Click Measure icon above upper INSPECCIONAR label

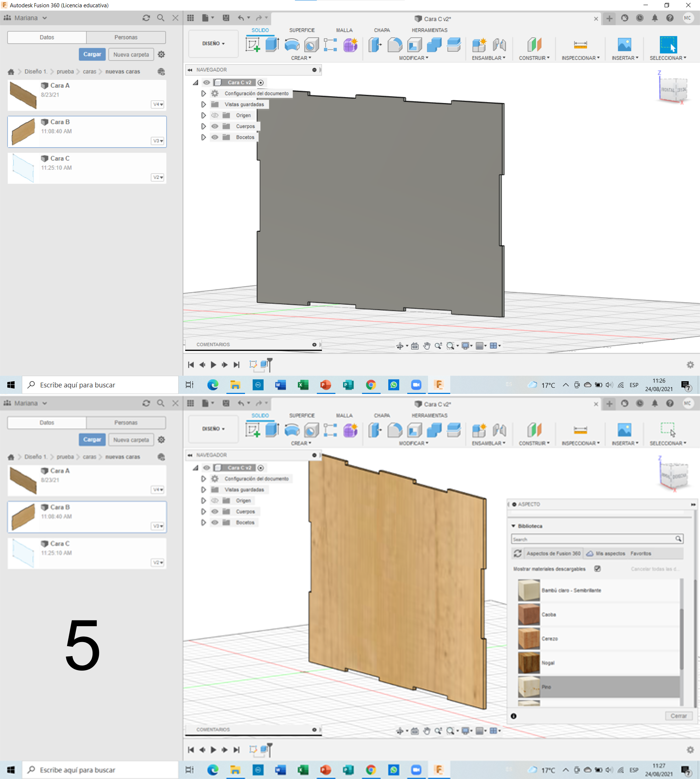pyautogui.click(x=580, y=45)
